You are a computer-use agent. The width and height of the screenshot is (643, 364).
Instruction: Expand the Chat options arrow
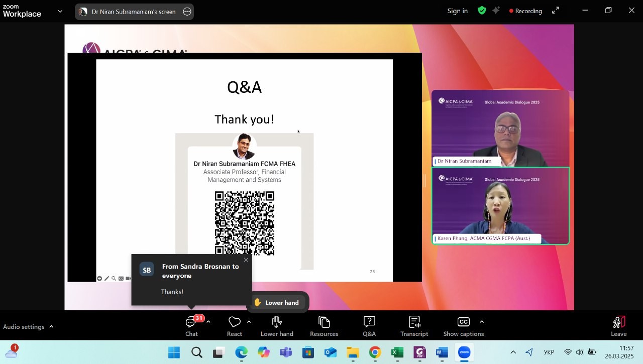point(208,322)
